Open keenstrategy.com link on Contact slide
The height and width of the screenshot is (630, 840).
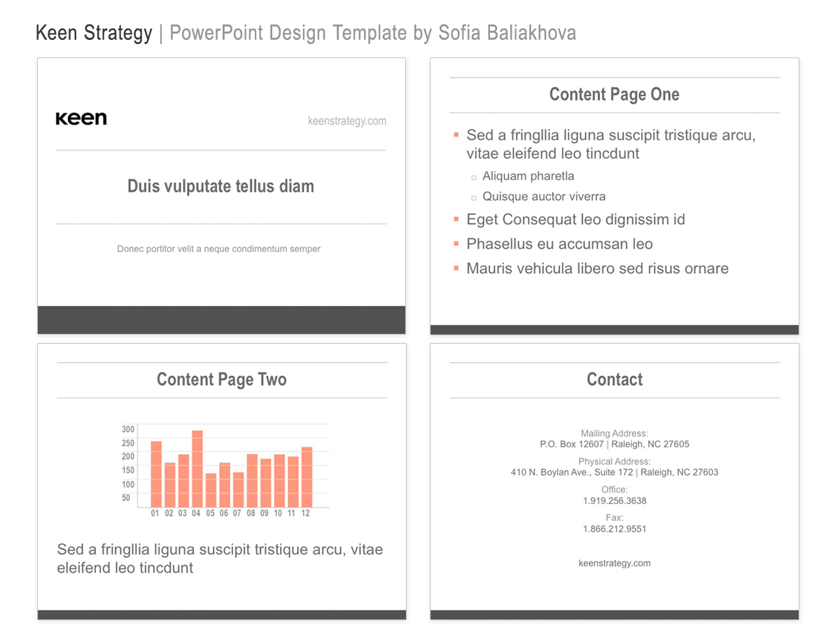(615, 563)
